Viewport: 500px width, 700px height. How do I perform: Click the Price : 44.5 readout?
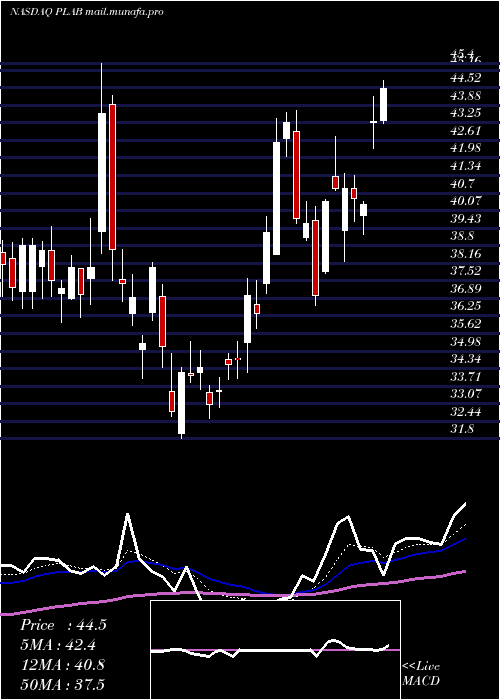63,625
